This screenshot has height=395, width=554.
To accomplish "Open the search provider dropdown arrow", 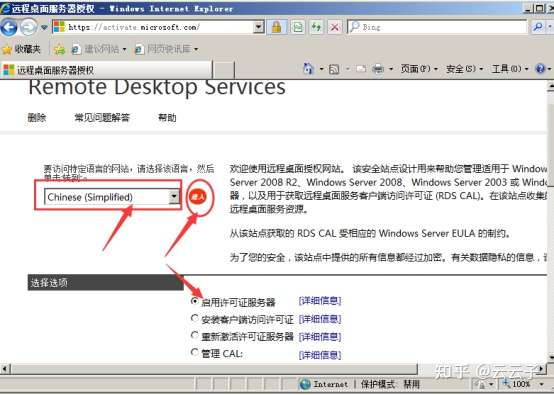I will coord(549,27).
